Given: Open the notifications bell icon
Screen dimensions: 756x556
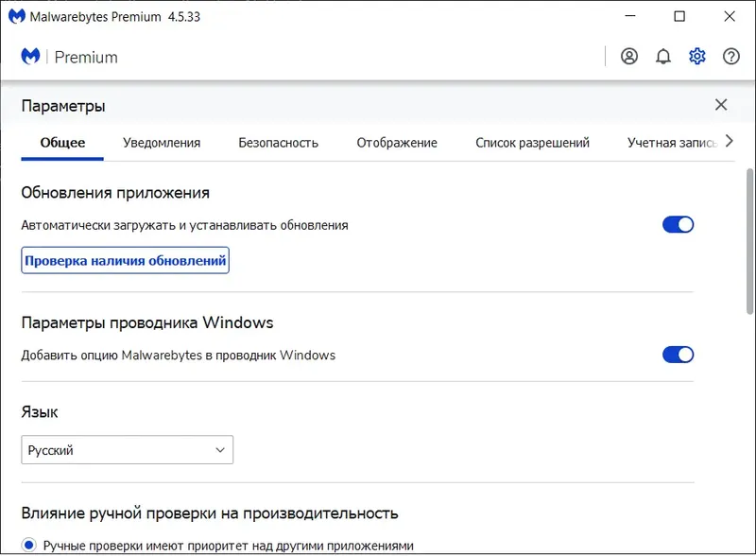Looking at the screenshot, I should [663, 56].
